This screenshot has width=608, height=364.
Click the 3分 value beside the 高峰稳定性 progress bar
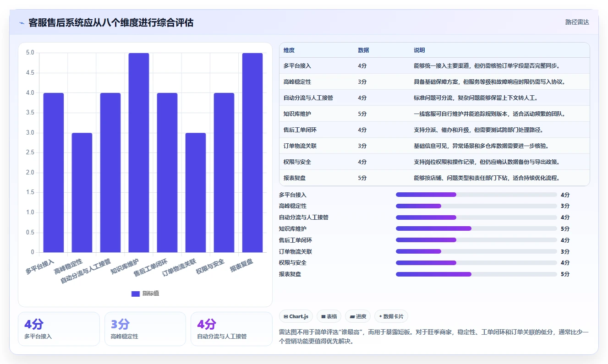[565, 206]
